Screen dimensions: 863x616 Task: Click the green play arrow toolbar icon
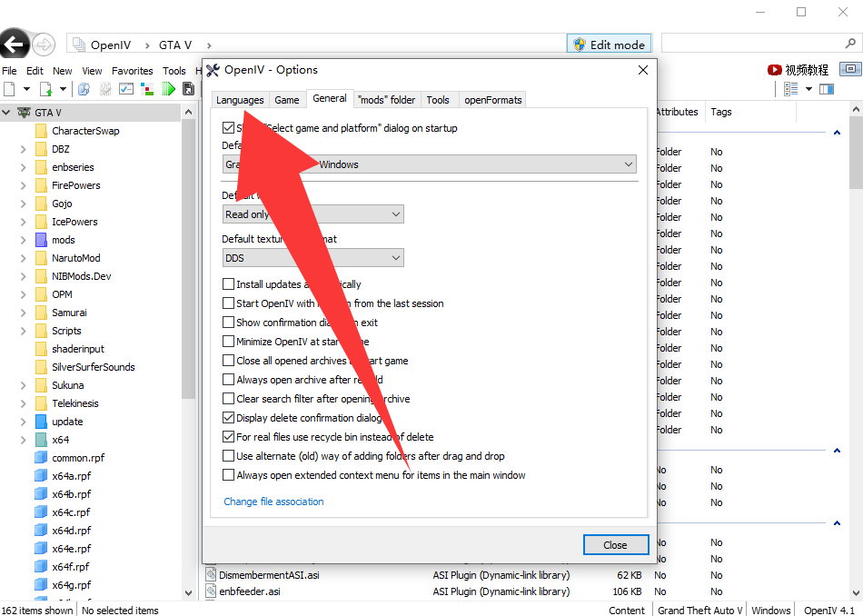click(x=168, y=89)
